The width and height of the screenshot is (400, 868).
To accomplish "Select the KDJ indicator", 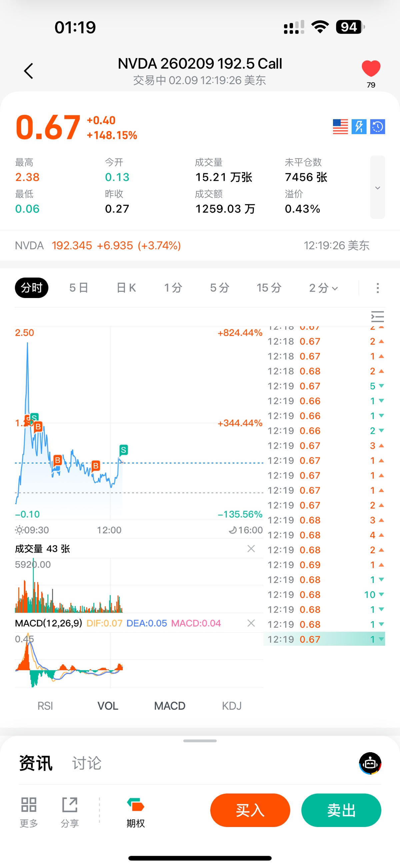I will (x=232, y=706).
